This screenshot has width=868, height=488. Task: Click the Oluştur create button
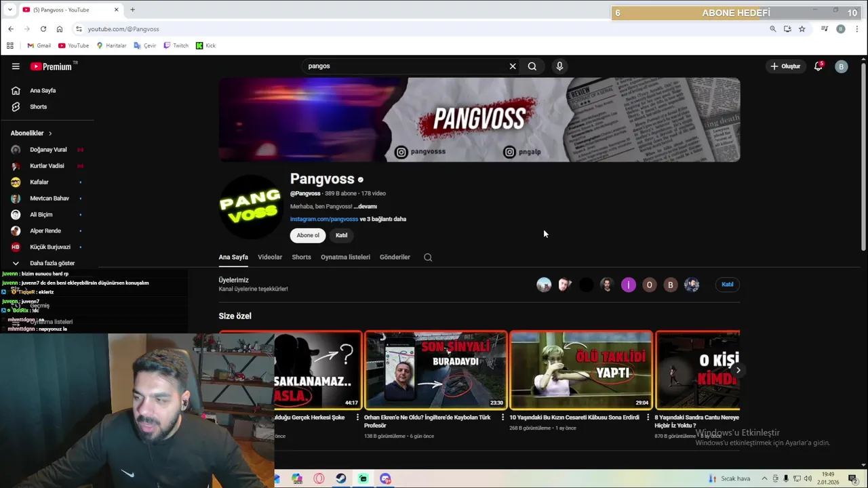click(x=785, y=66)
